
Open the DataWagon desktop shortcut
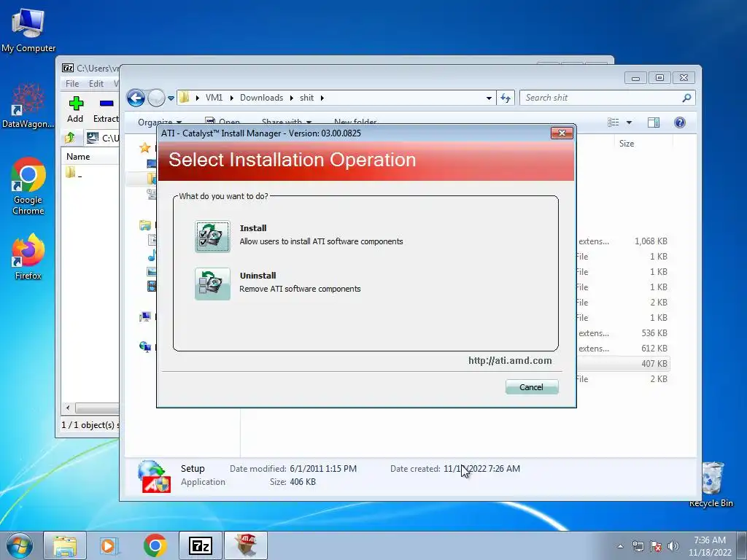28,106
